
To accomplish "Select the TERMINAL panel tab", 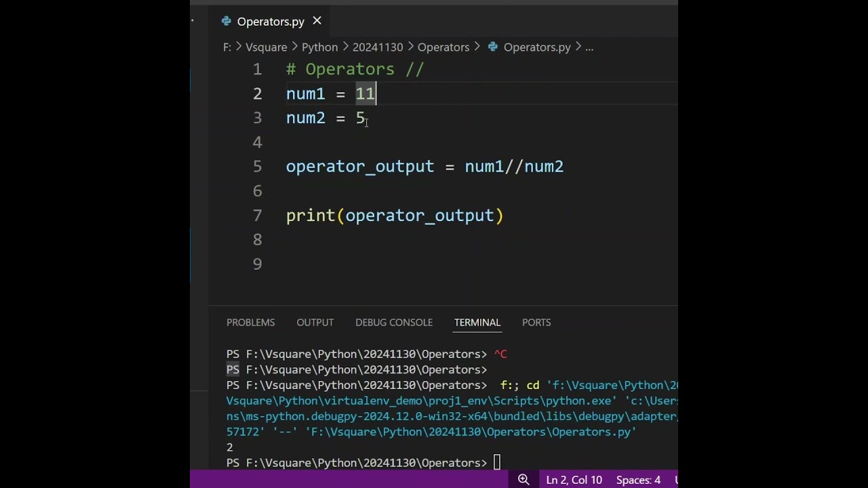I will (477, 323).
